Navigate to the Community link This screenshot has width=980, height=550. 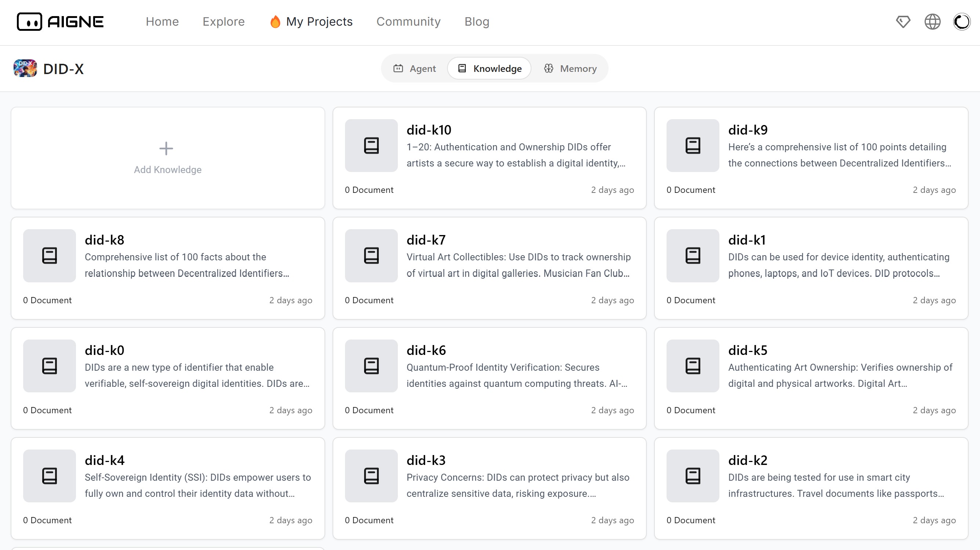(408, 22)
